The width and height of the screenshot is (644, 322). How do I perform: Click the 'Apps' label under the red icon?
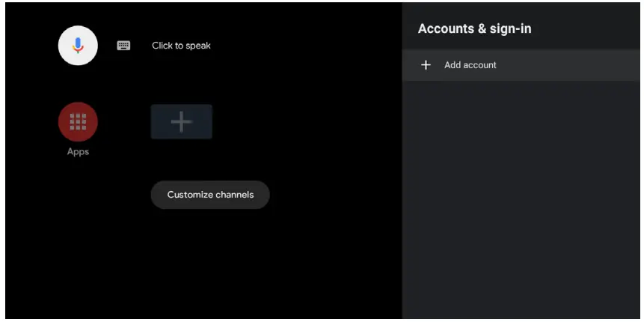[x=78, y=152]
